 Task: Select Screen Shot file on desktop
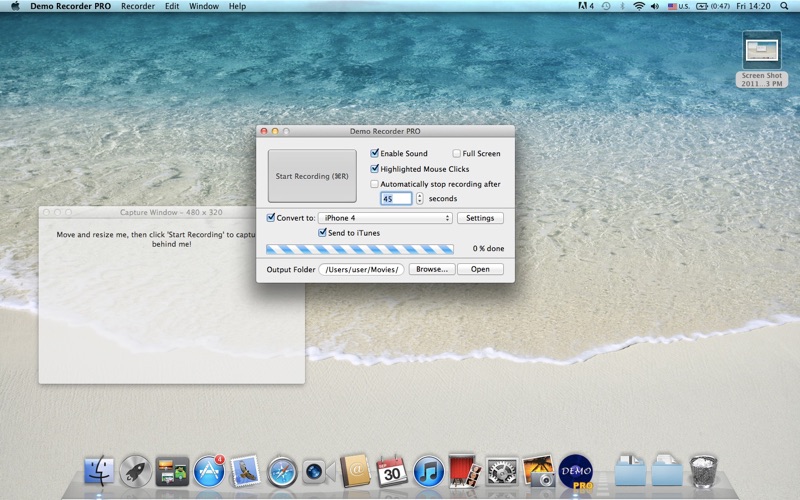click(762, 59)
